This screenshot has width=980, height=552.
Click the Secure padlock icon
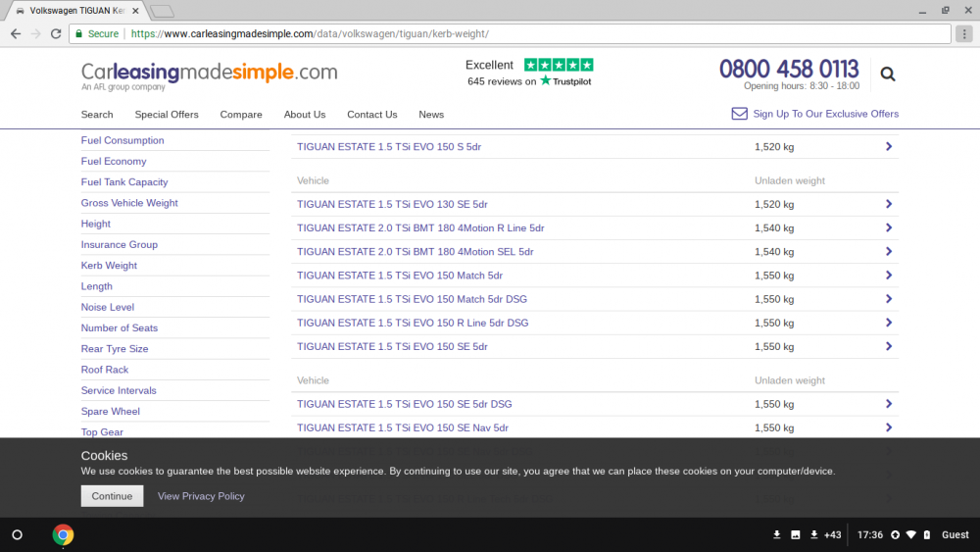[78, 33]
